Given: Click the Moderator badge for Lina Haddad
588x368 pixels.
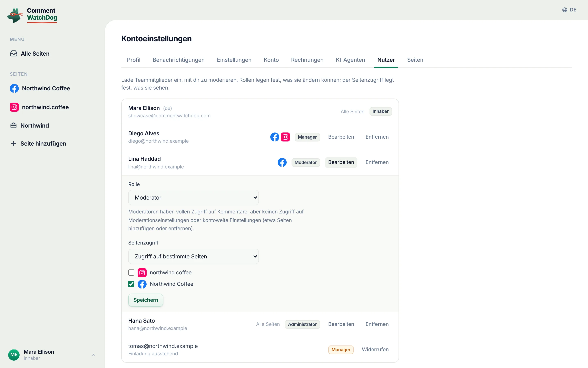Looking at the screenshot, I should [x=305, y=162].
